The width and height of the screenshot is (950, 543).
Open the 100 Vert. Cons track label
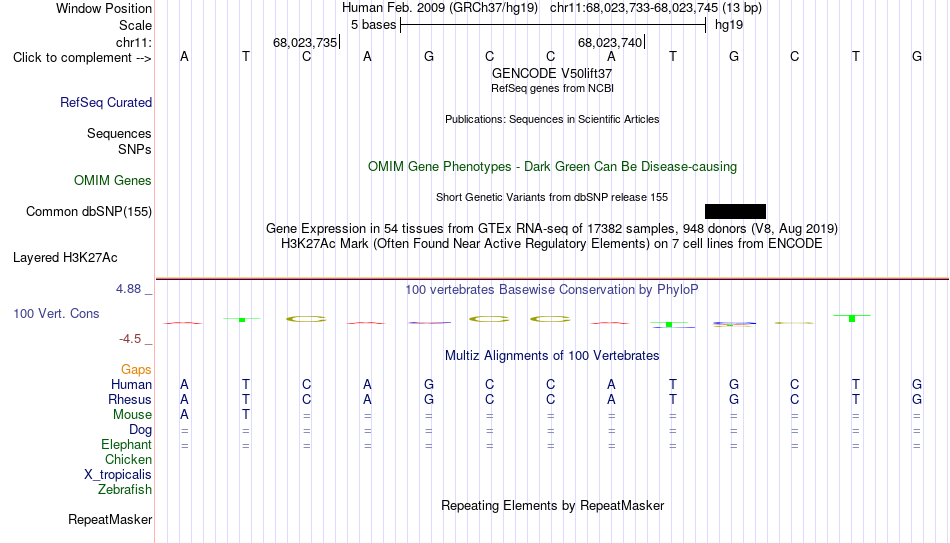coord(56,313)
